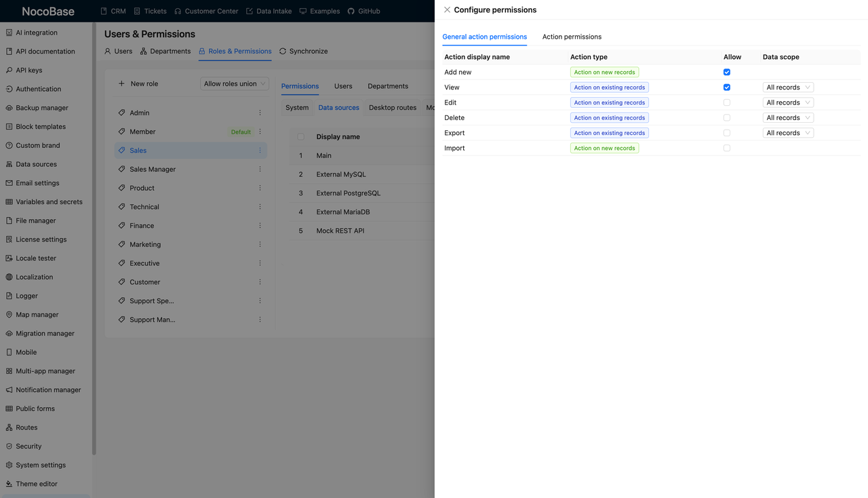Open Theme editor icon

(9, 484)
